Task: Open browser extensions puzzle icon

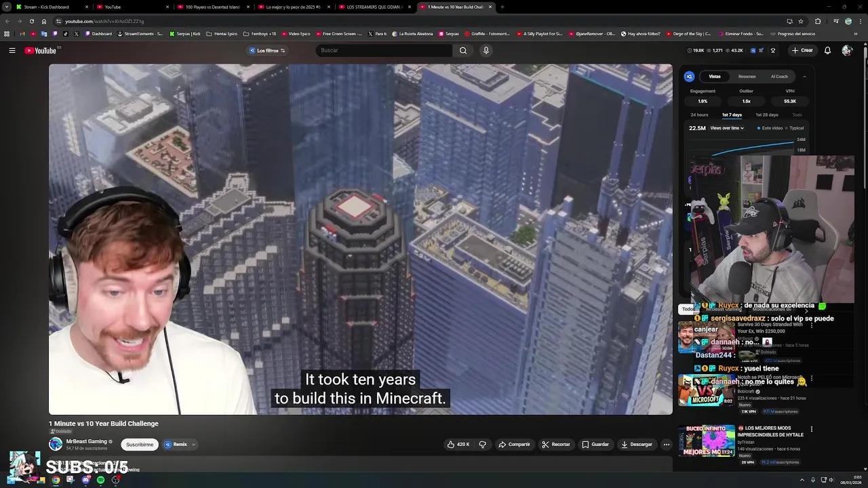Action: tap(817, 21)
